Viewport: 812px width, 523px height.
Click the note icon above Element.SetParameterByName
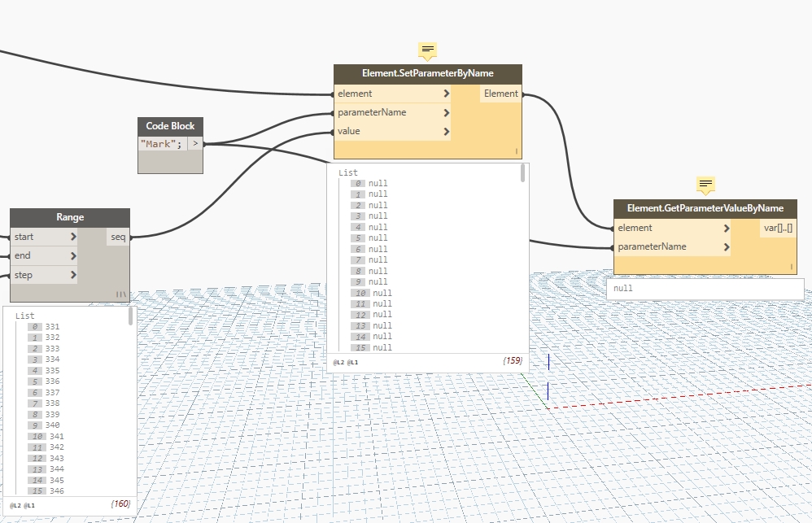point(428,50)
